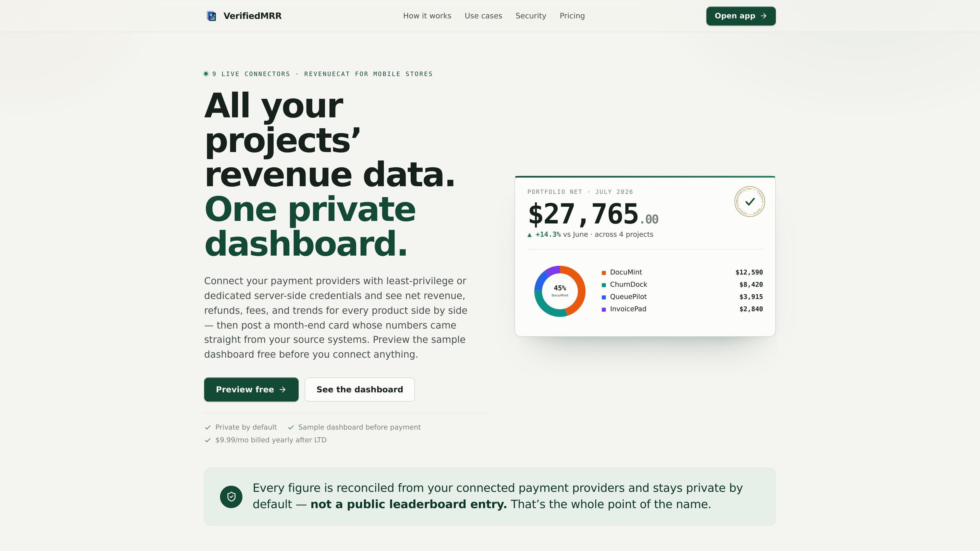Viewport: 980px width, 551px height.
Task: Click the See the dashboard button
Action: (x=360, y=389)
